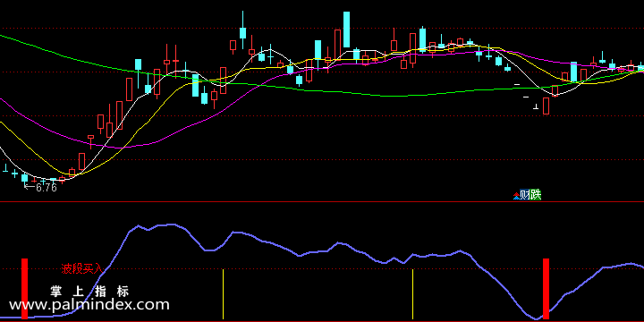Click the 波段买入 indicator label

click(x=81, y=269)
